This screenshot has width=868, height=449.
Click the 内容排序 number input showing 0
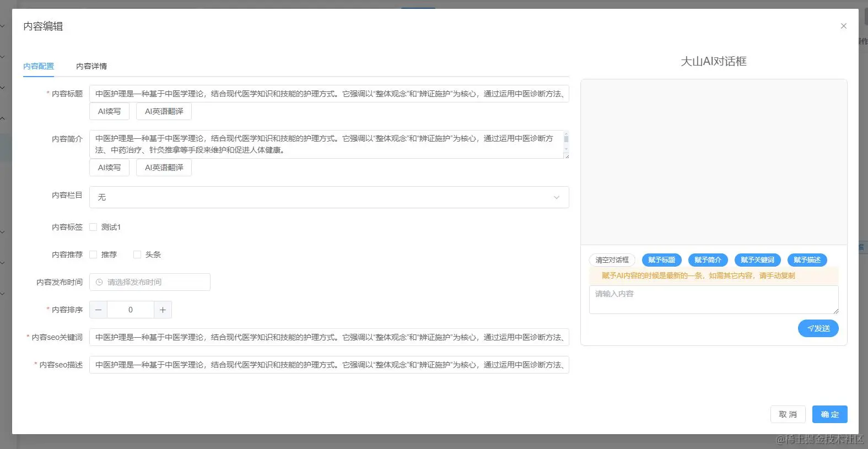tap(131, 310)
